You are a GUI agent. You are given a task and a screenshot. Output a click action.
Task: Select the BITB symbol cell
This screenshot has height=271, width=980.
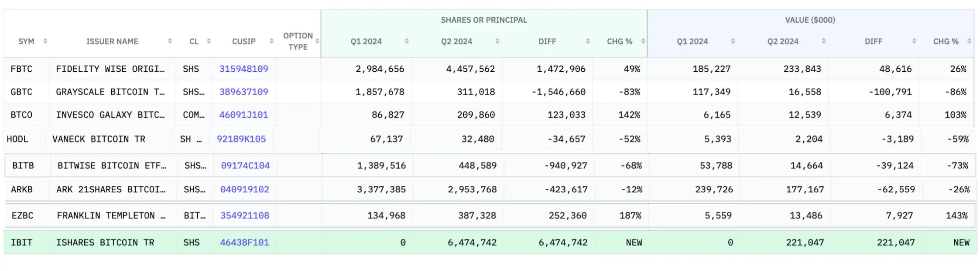(23, 166)
